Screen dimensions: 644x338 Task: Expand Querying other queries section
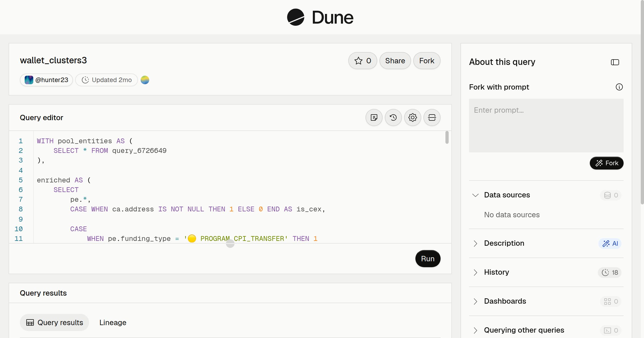click(475, 330)
